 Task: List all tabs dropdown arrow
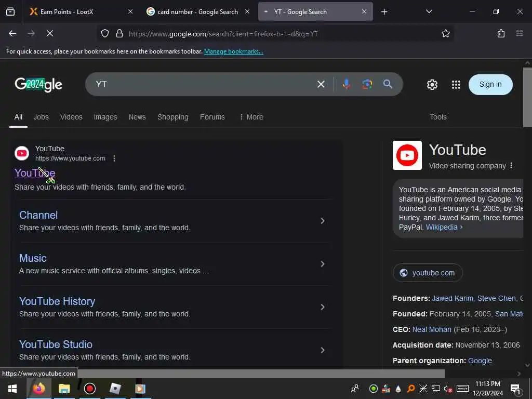tap(429, 11)
